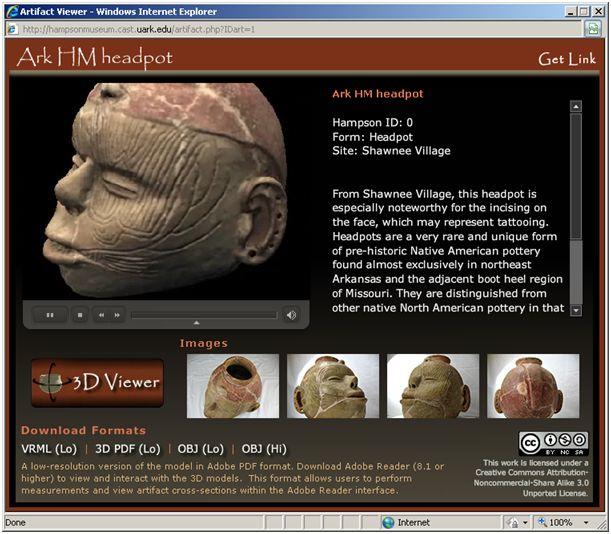Open the zoom level dropdown arrow
Image resolution: width=611 pixels, height=534 pixels.
pos(586,522)
